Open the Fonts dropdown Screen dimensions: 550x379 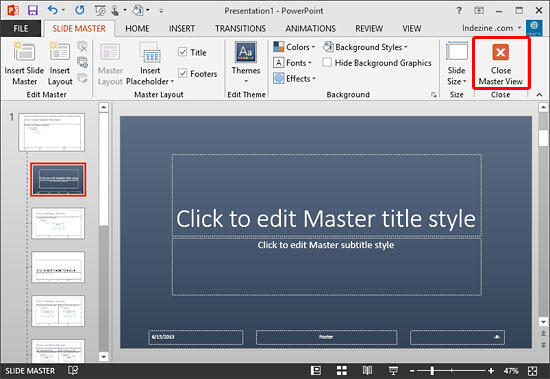(x=293, y=62)
